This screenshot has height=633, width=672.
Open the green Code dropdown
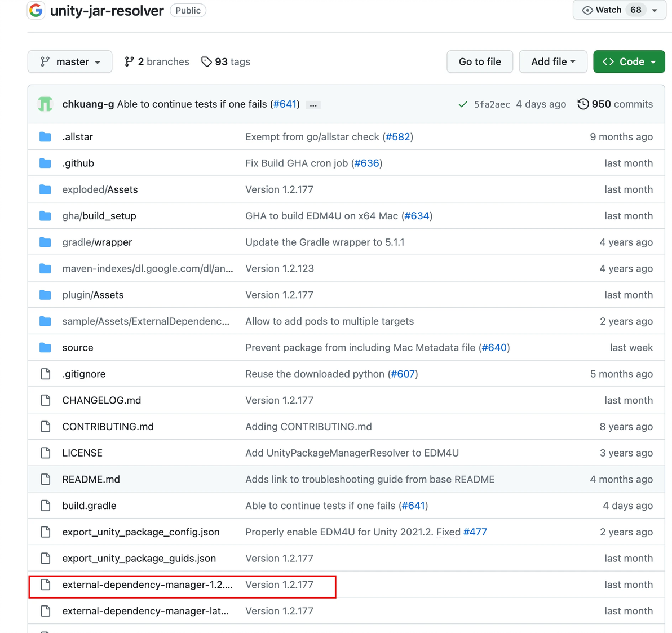click(x=629, y=62)
